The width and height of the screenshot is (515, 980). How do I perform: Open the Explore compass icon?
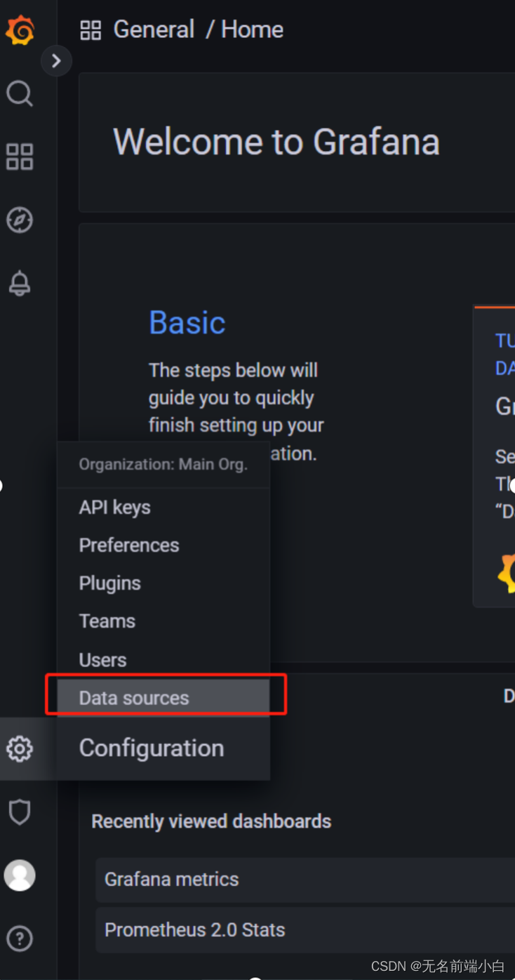point(20,220)
